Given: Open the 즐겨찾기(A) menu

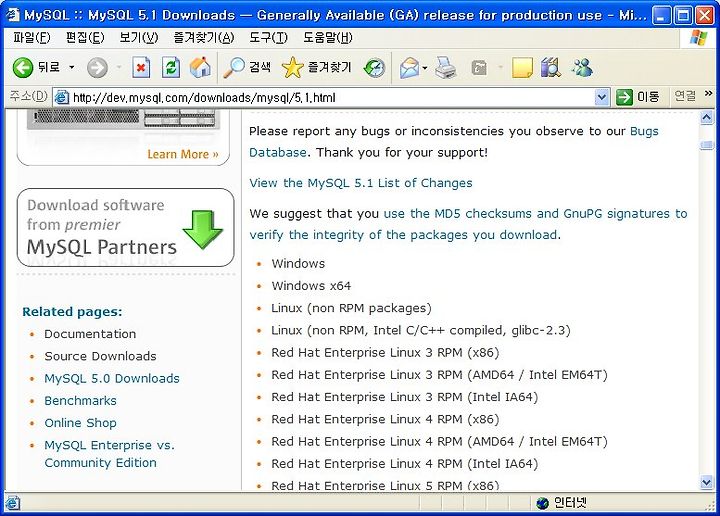Looking at the screenshot, I should 204,38.
